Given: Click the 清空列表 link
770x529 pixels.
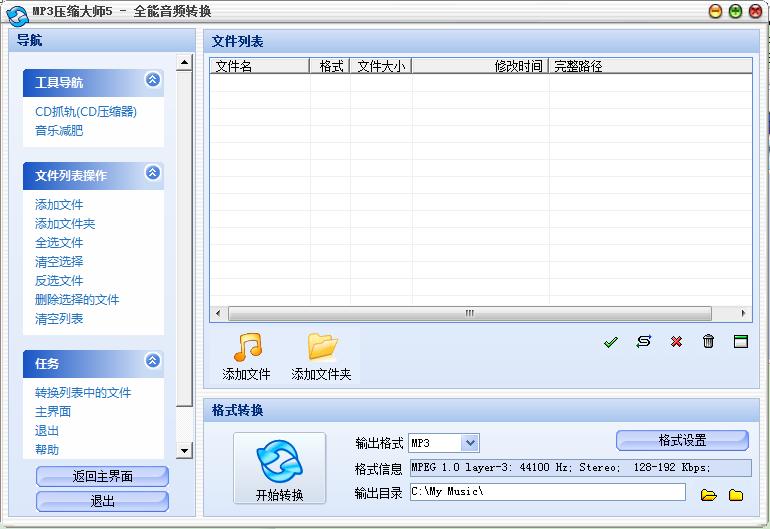Looking at the screenshot, I should pyautogui.click(x=59, y=319).
